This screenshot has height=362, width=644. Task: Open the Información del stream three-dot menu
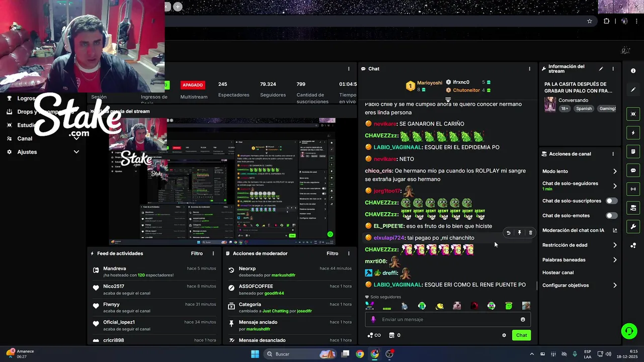(x=613, y=69)
